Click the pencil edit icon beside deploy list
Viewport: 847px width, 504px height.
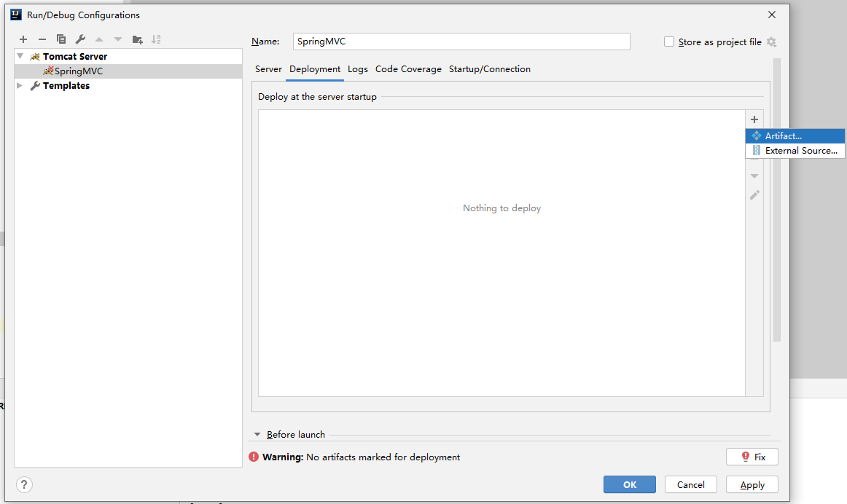point(754,194)
